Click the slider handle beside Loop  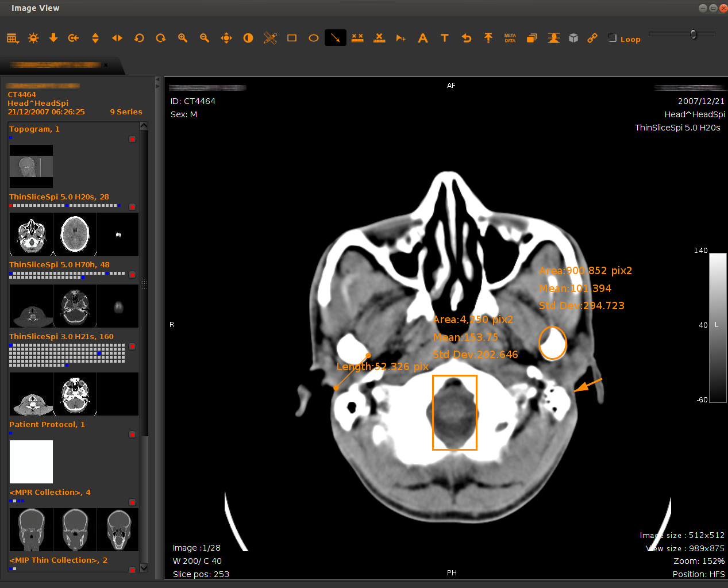(694, 34)
